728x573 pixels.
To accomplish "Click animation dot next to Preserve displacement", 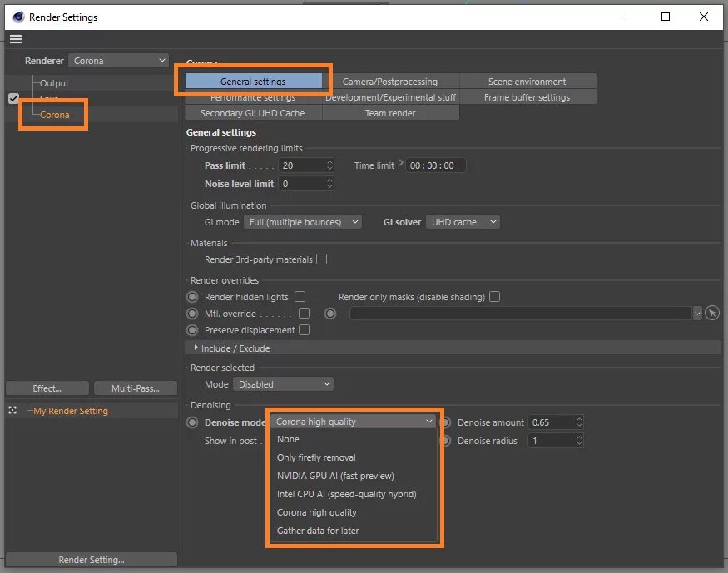I will (x=192, y=330).
